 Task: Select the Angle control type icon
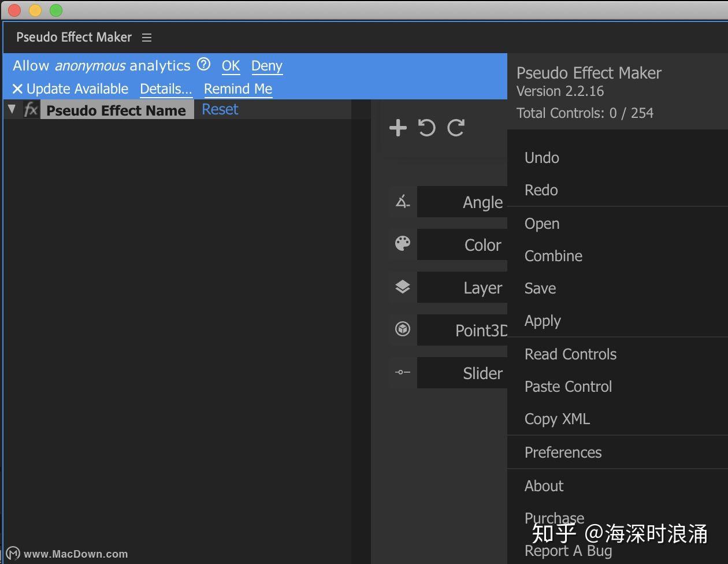[402, 201]
